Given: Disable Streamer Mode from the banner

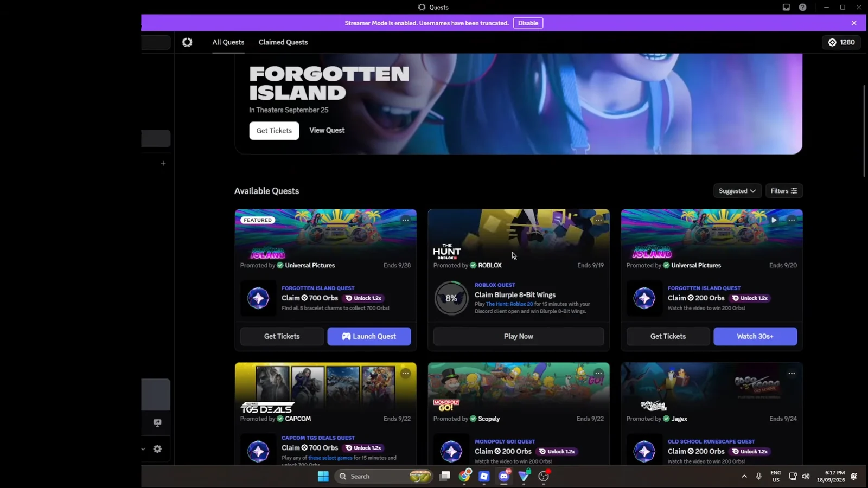Looking at the screenshot, I should pyautogui.click(x=528, y=23).
